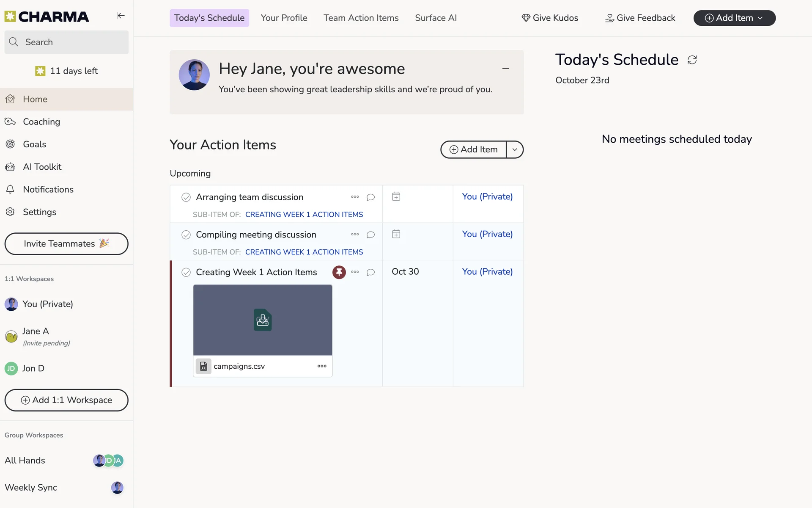812x508 pixels.
Task: Open the Surface AI tab
Action: click(x=436, y=18)
